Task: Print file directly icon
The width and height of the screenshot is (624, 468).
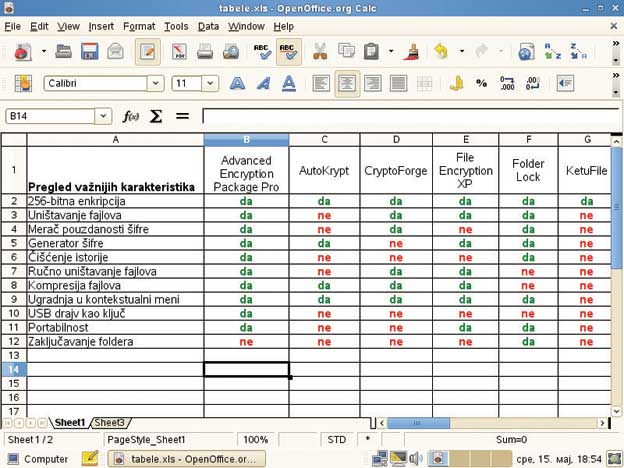Action: click(205, 52)
